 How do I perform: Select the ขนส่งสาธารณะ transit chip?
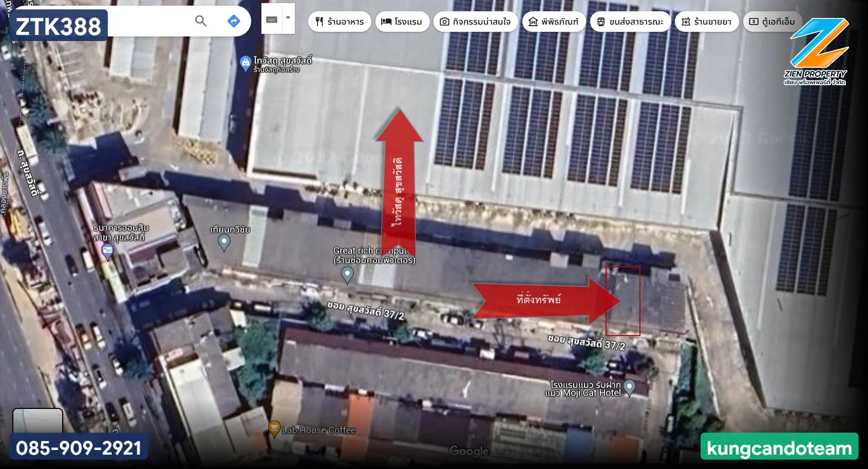click(630, 22)
